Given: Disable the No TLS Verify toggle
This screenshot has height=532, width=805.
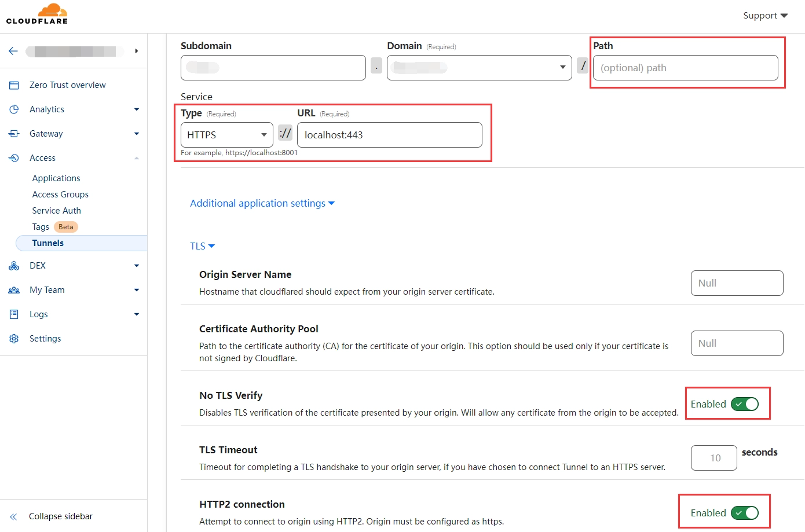Looking at the screenshot, I should pyautogui.click(x=744, y=404).
